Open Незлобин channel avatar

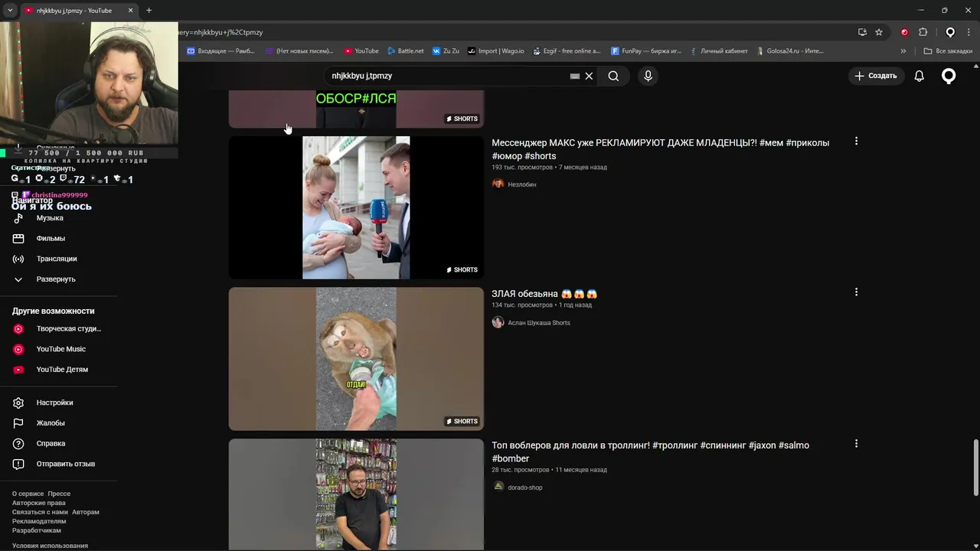(x=498, y=184)
